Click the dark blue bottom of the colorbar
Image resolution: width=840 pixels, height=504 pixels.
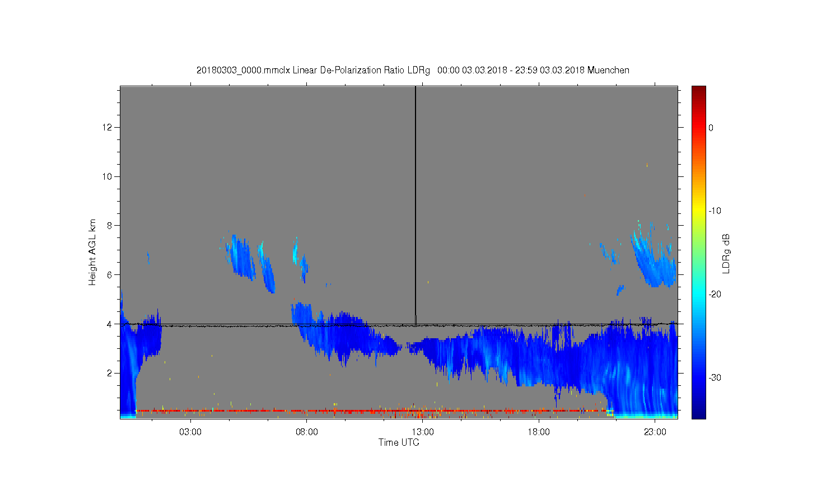point(699,413)
